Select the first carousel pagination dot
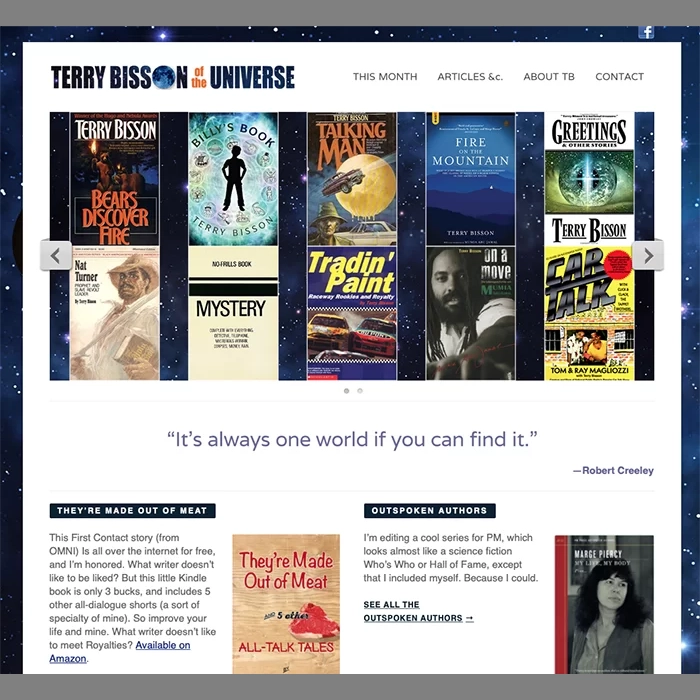The width and height of the screenshot is (700, 700). pos(346,391)
